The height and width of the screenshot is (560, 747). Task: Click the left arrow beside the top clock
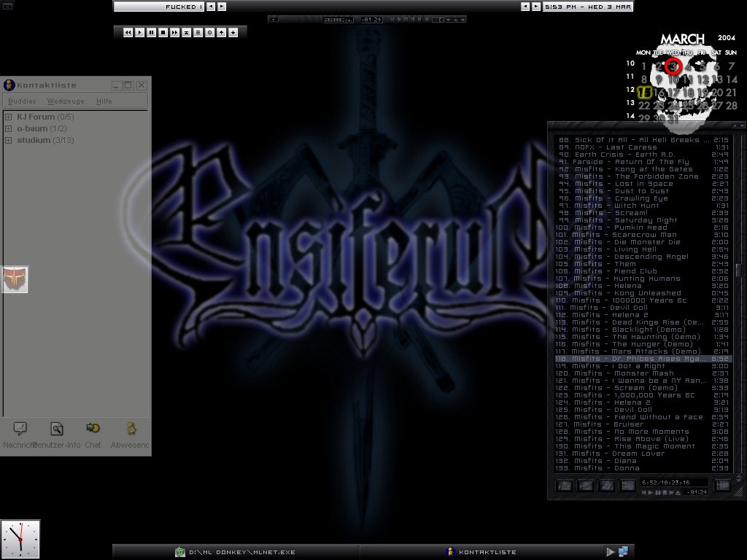[x=525, y=7]
